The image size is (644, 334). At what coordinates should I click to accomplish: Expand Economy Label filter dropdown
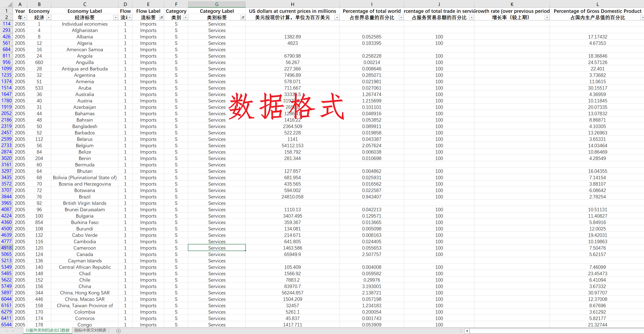tap(116, 17)
